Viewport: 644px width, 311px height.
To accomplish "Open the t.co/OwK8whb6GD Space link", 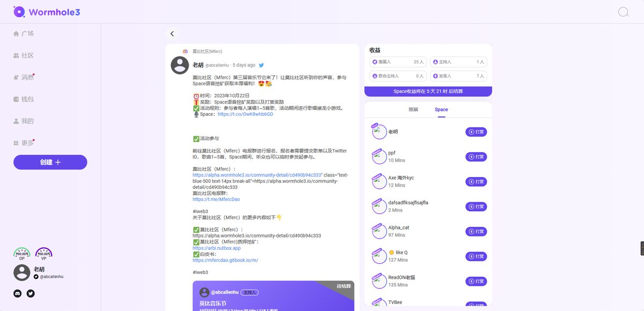I will [245, 114].
